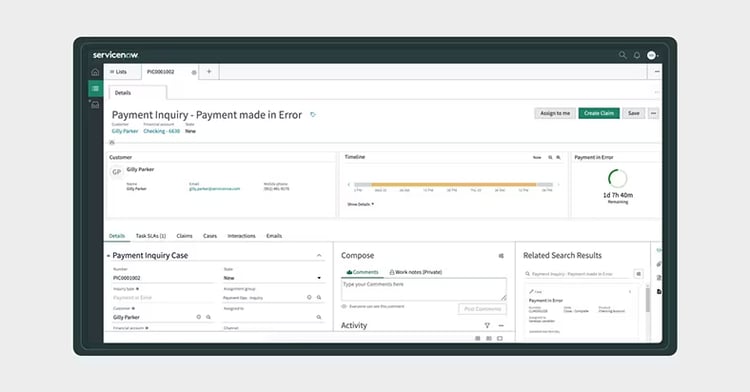Viewport: 750px width, 392px height.
Task: Click the Related Search Results search field
Action: (577, 274)
